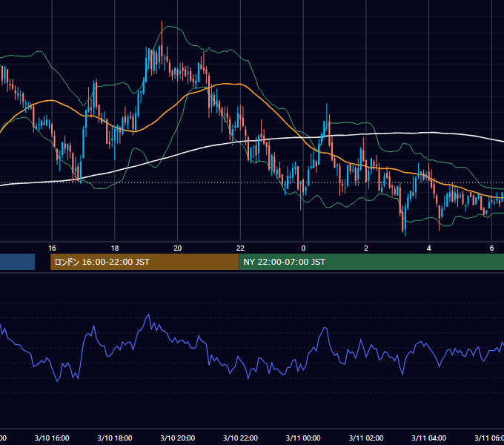The height and width of the screenshot is (445, 504).
Task: Click the 3/10 18:00 date label
Action: coord(115,438)
